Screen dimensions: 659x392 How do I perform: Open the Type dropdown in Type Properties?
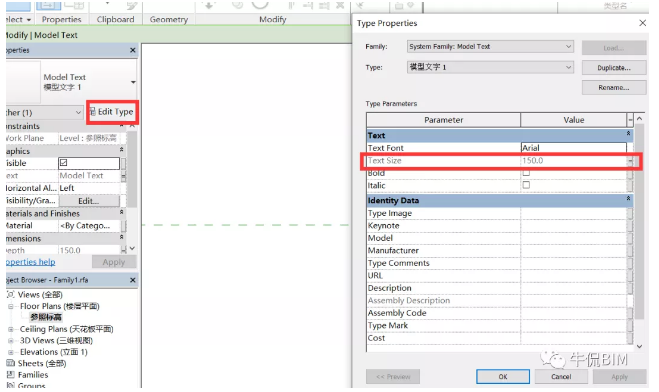point(490,67)
